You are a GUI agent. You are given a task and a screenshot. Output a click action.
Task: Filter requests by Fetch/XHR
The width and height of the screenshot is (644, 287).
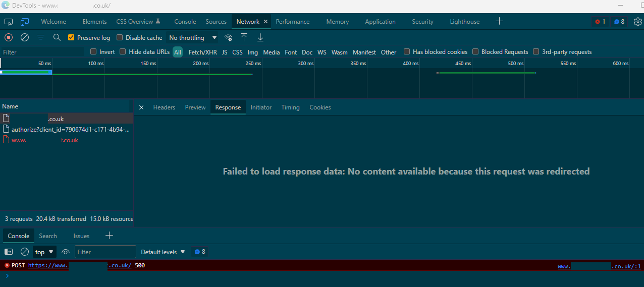(203, 52)
